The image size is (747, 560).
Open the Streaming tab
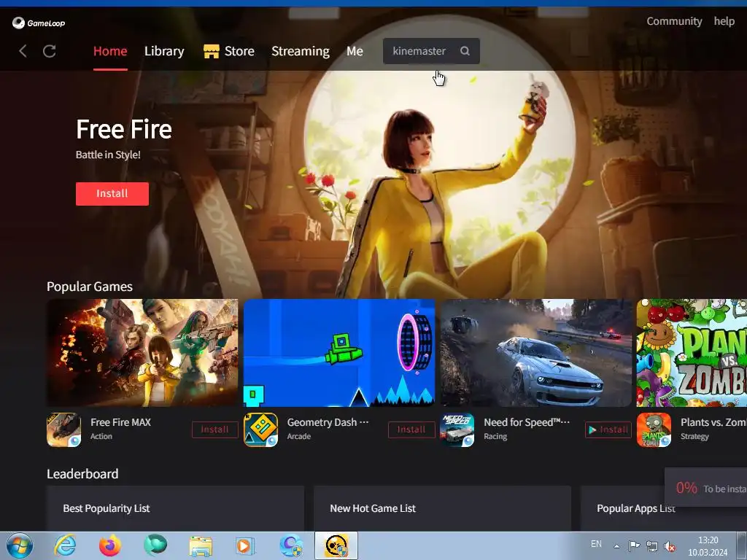[301, 51]
